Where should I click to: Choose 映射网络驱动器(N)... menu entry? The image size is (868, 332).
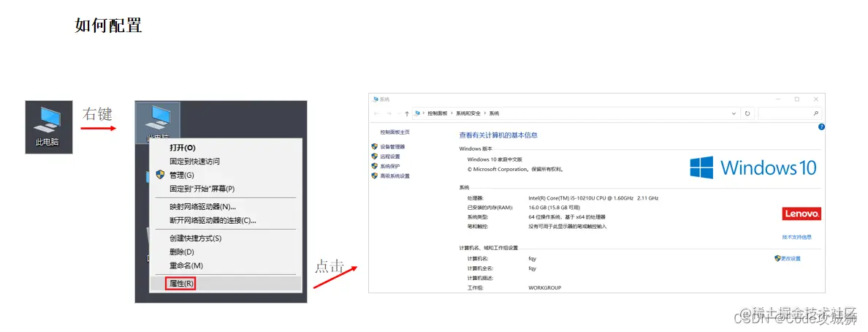pyautogui.click(x=202, y=207)
